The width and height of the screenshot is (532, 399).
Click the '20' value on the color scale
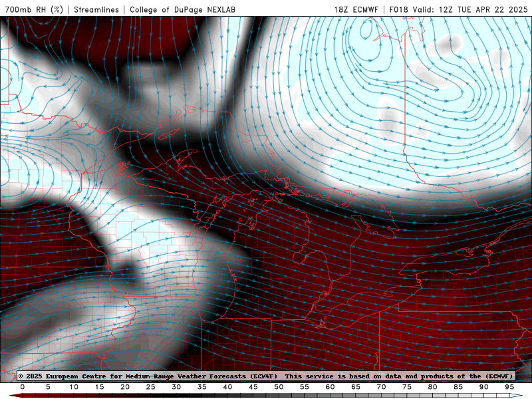(x=125, y=387)
